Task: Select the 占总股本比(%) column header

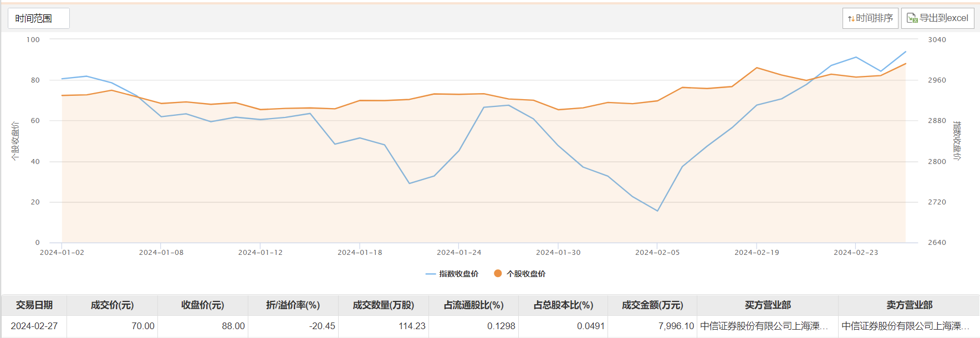Action: point(563,305)
